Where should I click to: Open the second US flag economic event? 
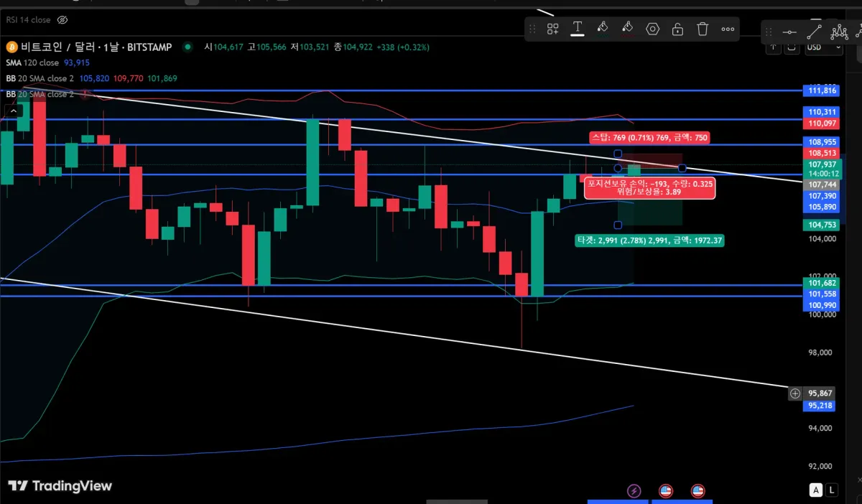[698, 491]
